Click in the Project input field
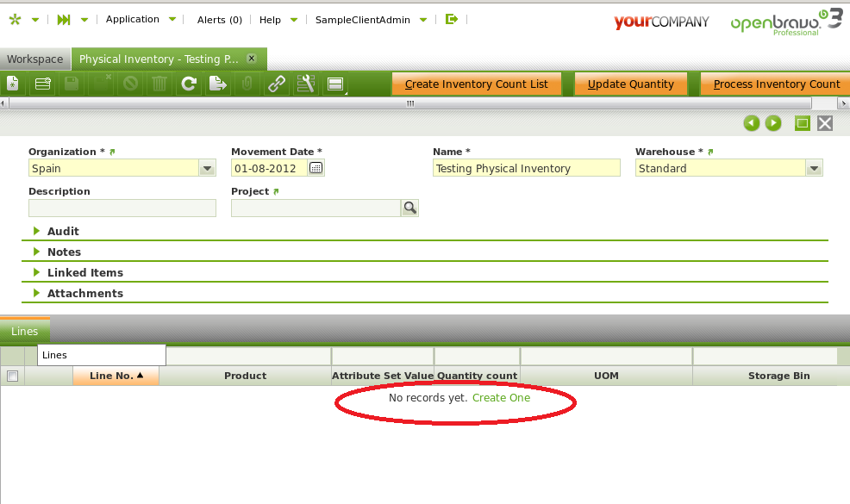 tap(316, 208)
